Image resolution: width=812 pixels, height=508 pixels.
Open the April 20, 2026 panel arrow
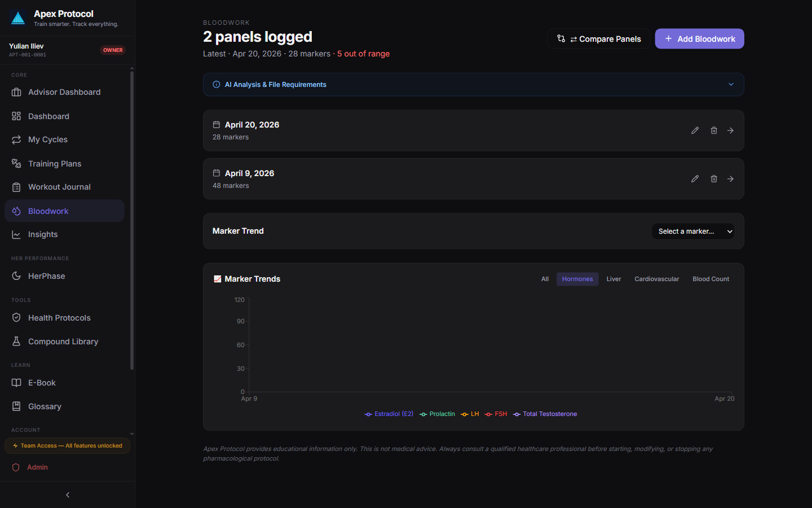click(x=730, y=130)
